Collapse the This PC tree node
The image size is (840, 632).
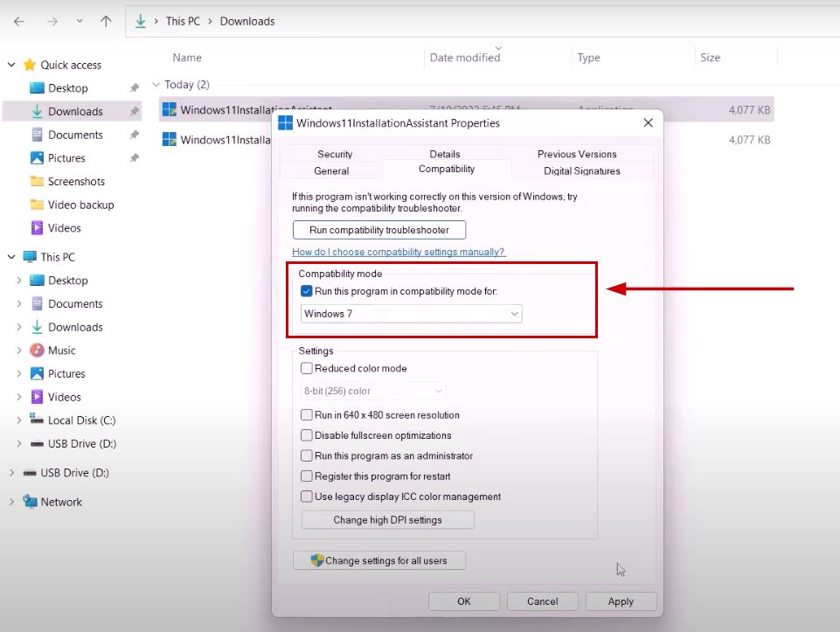click(x=11, y=257)
